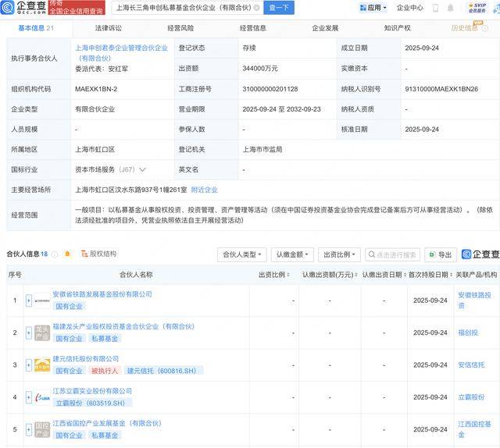Switch to 知识产权 tab
500x448 pixels.
click(398, 28)
